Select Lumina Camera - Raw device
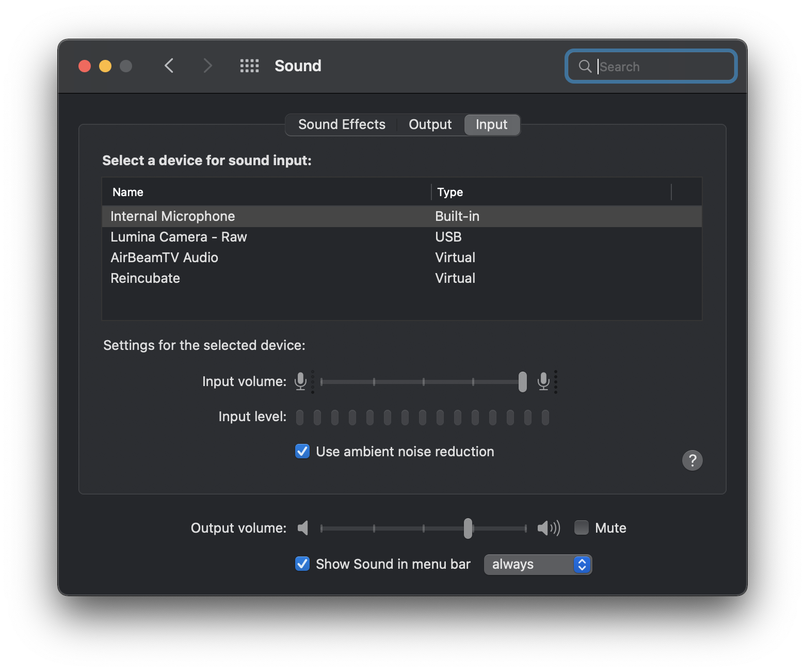 pyautogui.click(x=402, y=237)
